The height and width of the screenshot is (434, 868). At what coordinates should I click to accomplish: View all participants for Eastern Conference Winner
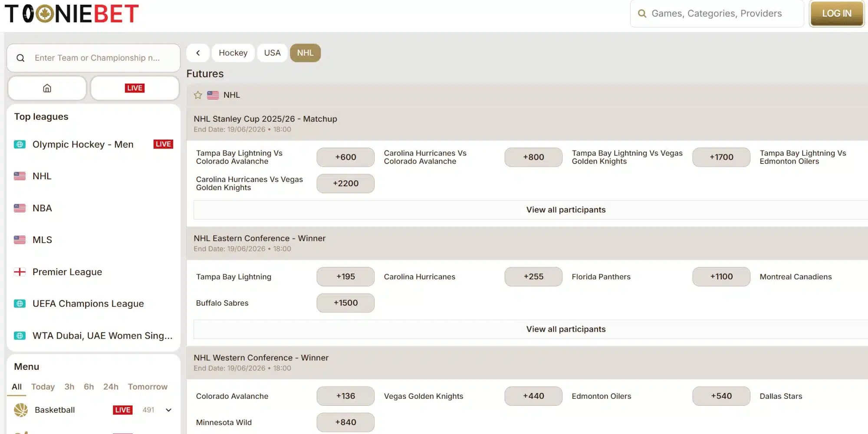click(566, 329)
